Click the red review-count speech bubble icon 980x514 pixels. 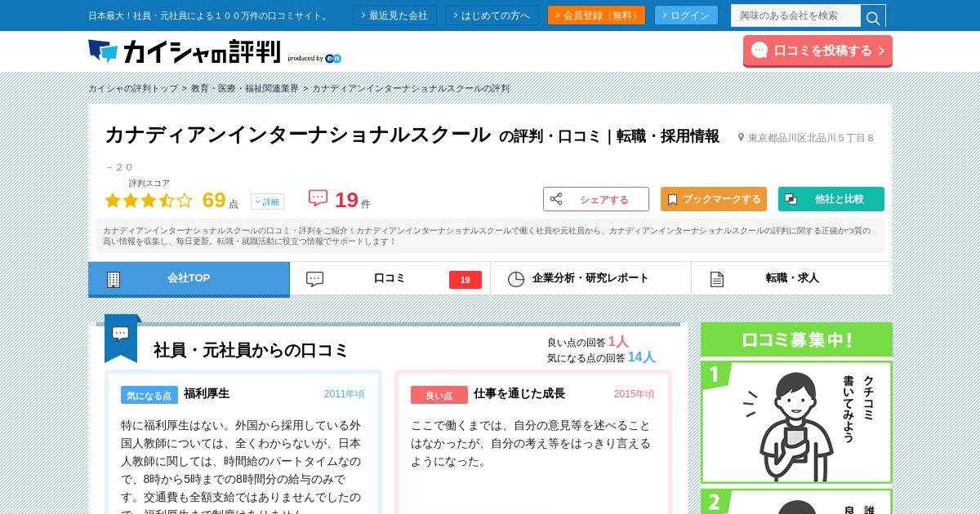pyautogui.click(x=318, y=198)
